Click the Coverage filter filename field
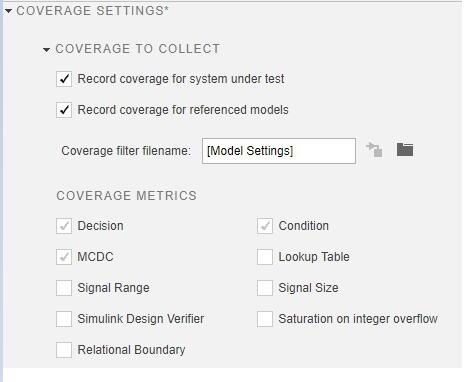Screen dimensions: 468x382 pyautogui.click(x=279, y=151)
